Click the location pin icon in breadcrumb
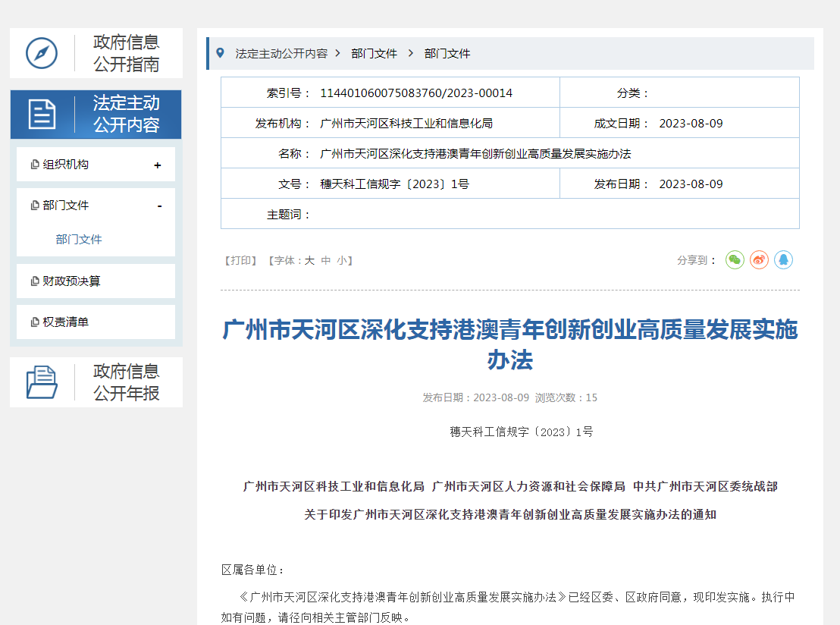Screen dimensions: 840x625 tap(220, 53)
